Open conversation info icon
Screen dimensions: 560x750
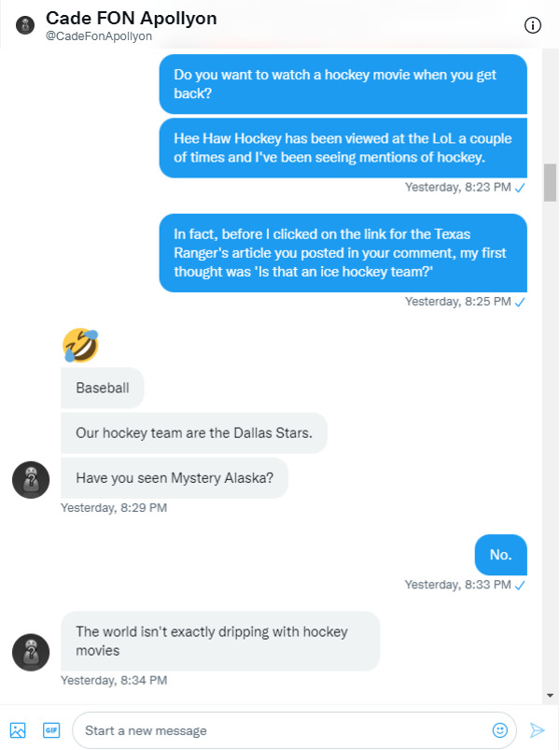(533, 25)
